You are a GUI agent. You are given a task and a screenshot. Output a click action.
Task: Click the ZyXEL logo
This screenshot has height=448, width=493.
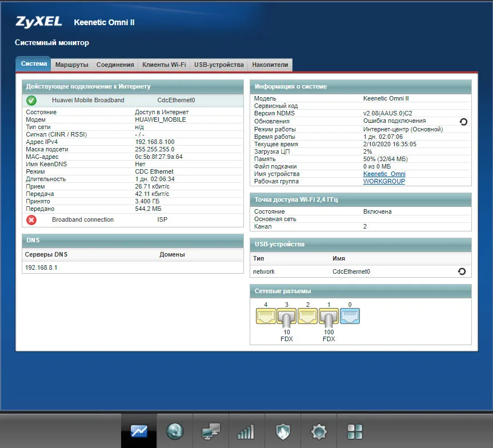tap(39, 22)
